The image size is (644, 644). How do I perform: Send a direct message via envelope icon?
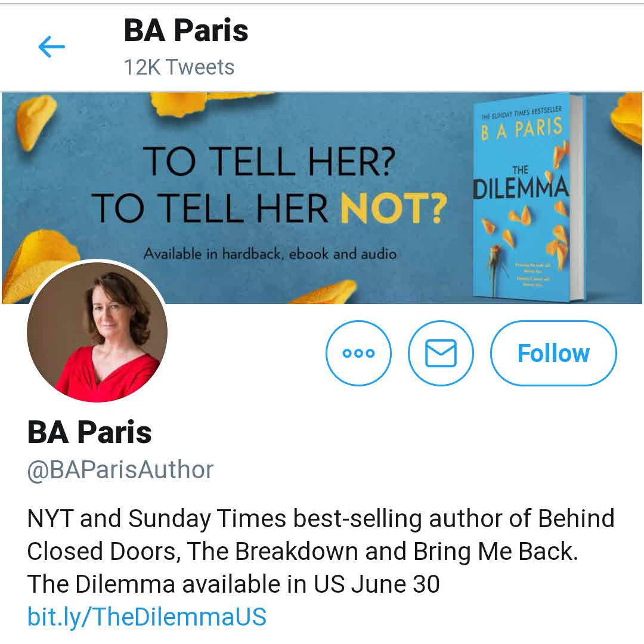[x=441, y=353]
